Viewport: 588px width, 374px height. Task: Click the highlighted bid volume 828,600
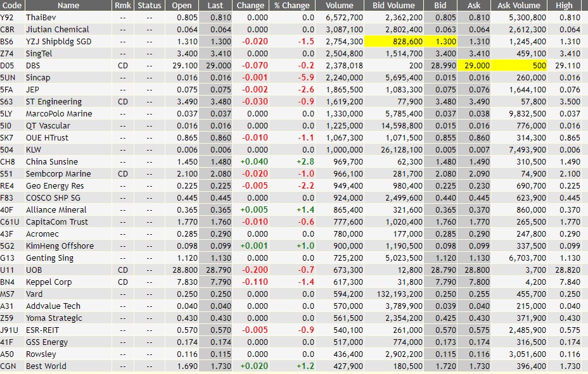393,42
